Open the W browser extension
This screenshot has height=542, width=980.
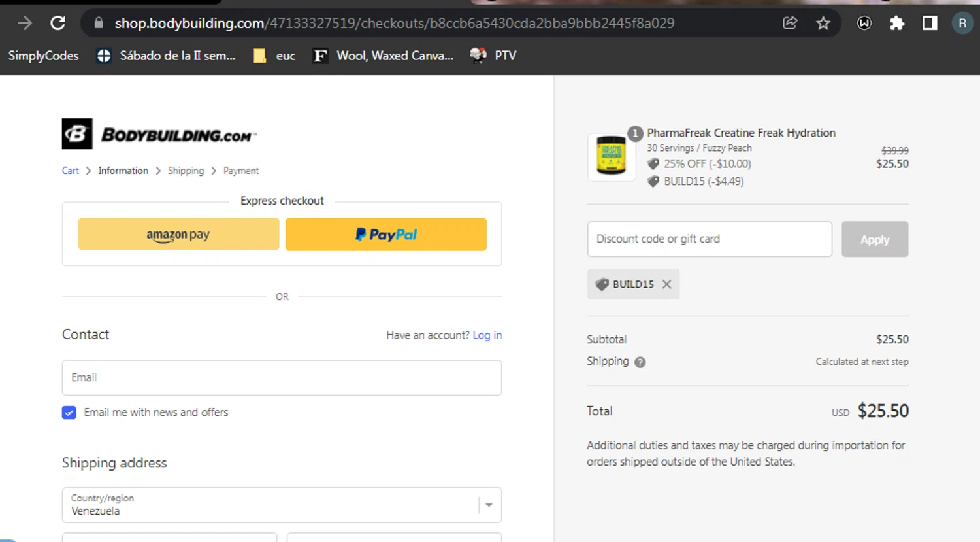click(x=864, y=24)
